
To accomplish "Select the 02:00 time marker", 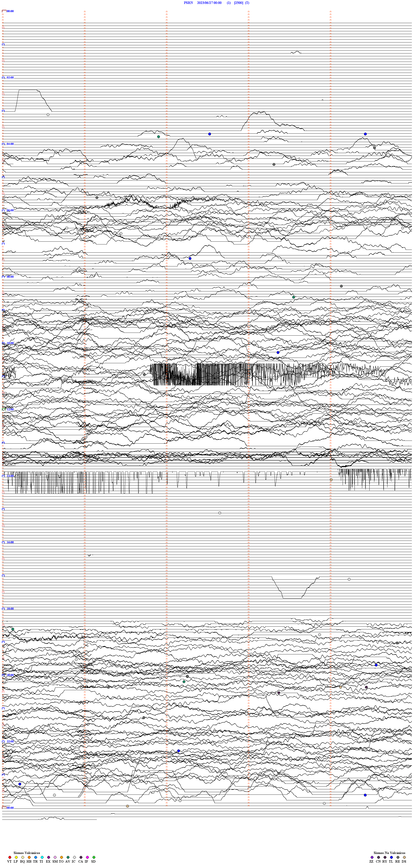I will click(10, 78).
